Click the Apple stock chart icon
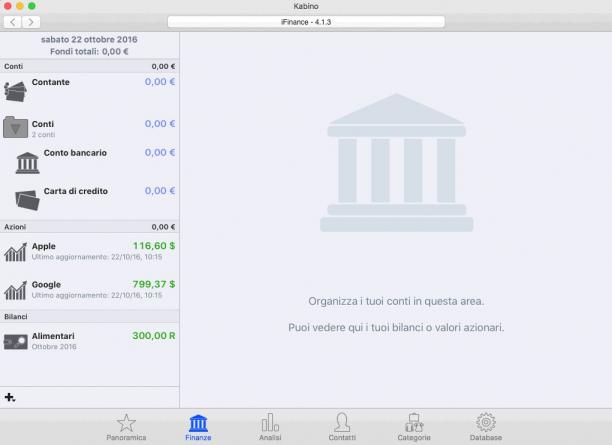 pyautogui.click(x=15, y=252)
